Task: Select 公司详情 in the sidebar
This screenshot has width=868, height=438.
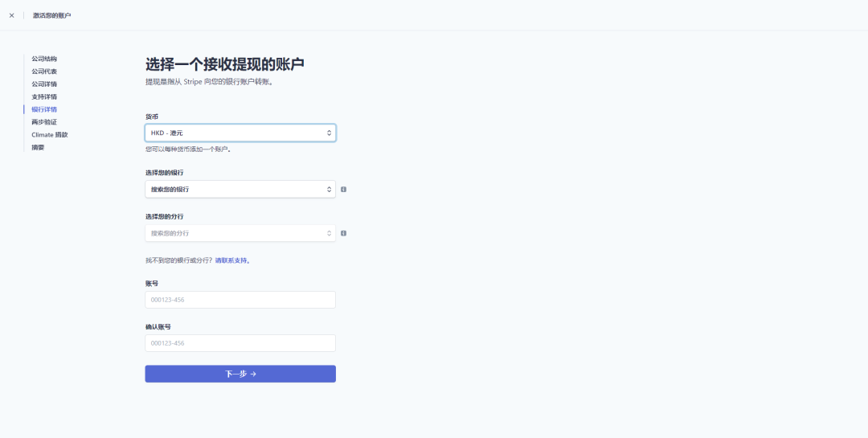Action: [44, 84]
